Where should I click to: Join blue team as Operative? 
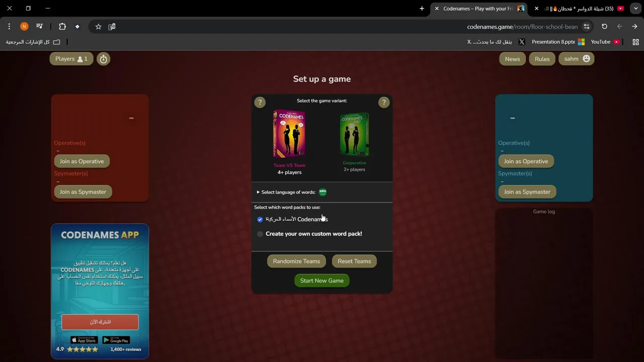pos(526,161)
